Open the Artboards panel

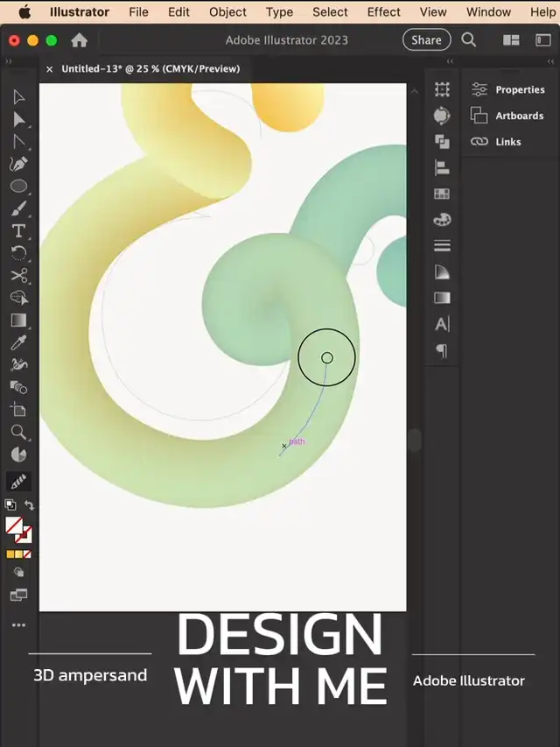(x=519, y=116)
